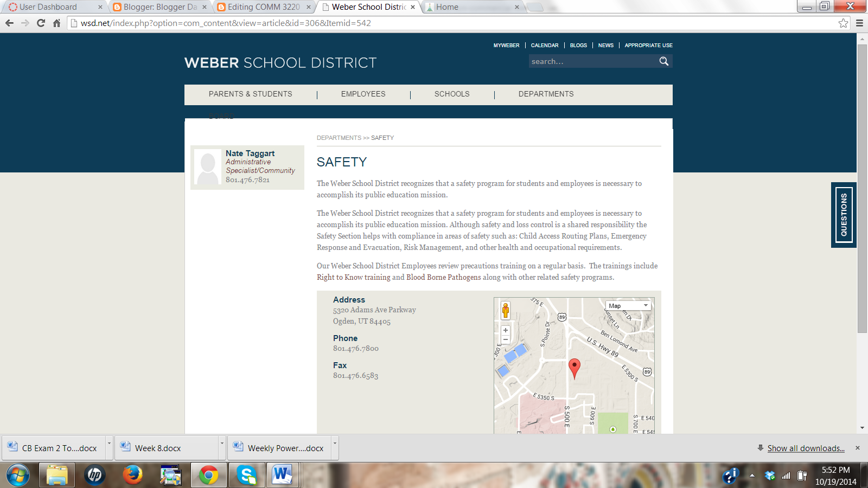Switch to Chrome on the taskbar
Image resolution: width=868 pixels, height=488 pixels.
208,475
